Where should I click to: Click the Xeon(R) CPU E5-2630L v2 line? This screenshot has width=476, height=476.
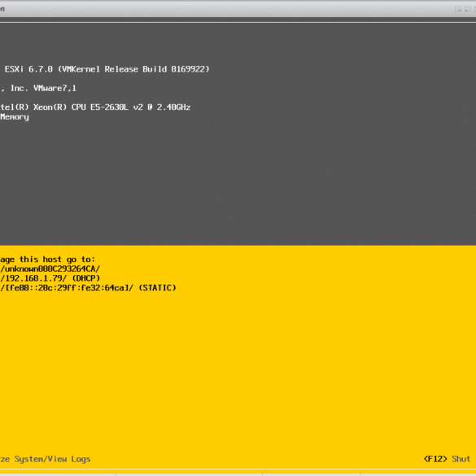[x=95, y=107]
